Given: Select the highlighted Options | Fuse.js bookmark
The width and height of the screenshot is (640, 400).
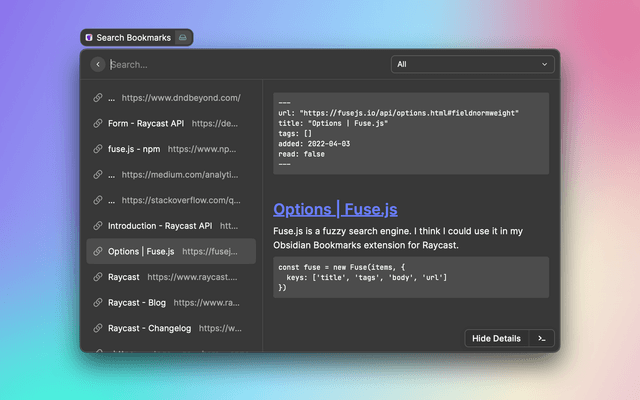Looking at the screenshot, I should (171, 251).
